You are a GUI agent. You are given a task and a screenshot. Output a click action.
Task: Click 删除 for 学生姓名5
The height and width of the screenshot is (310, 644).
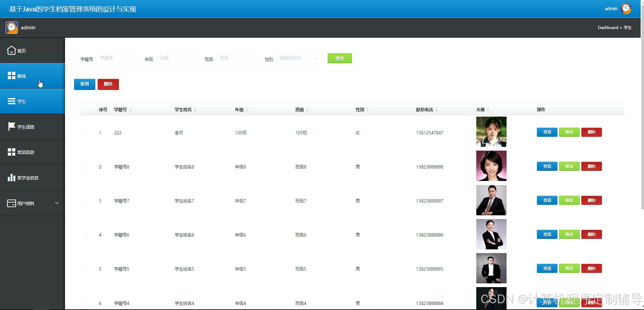pos(591,269)
